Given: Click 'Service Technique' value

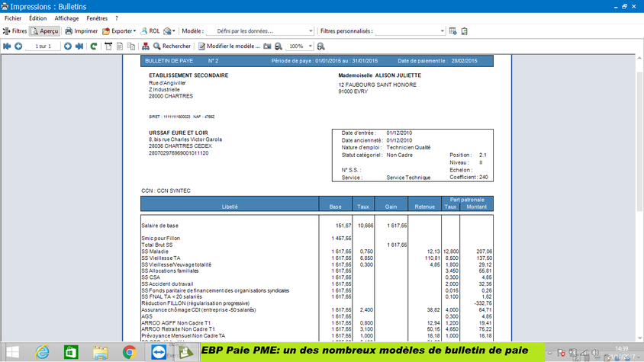Looking at the screenshot, I should [408, 178].
